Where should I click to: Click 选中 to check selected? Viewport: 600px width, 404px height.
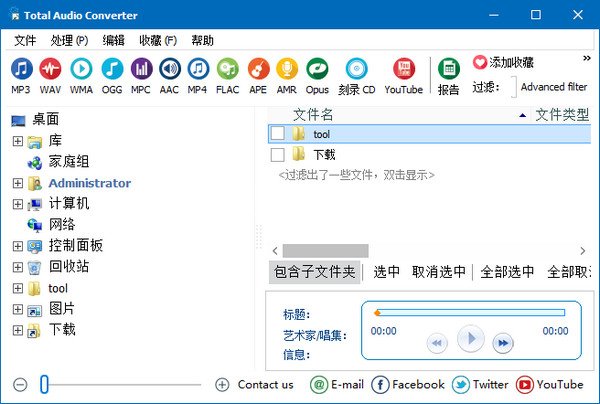[386, 272]
